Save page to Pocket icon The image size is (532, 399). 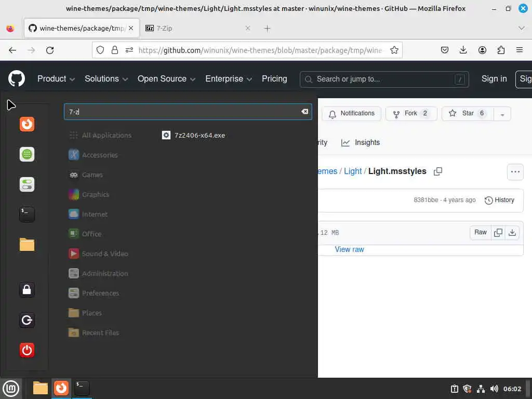tap(445, 50)
